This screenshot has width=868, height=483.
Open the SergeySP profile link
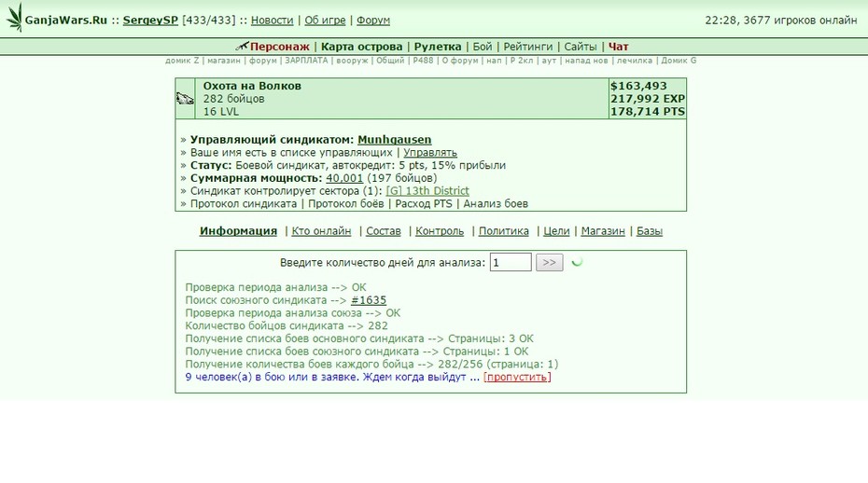[x=150, y=20]
